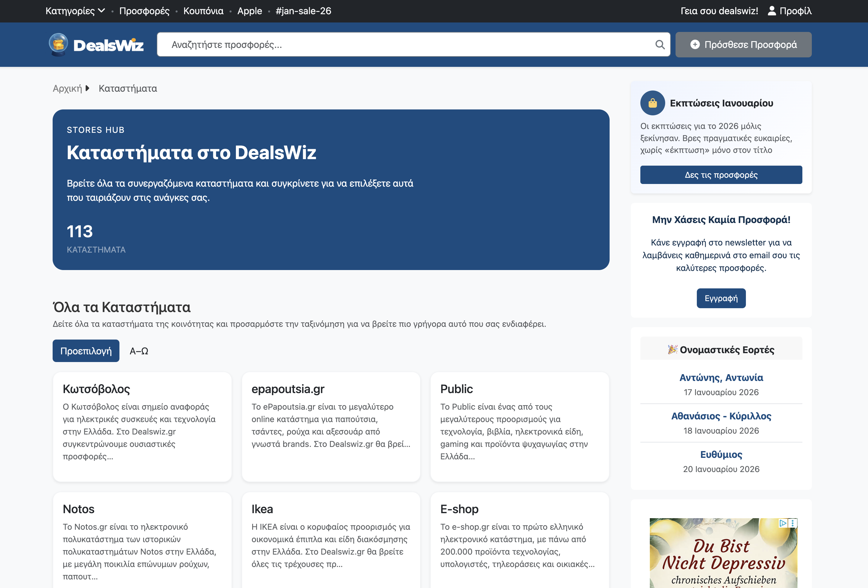Click the AdChoices icon on the advertisement
This screenshot has height=588, width=868.
783,523
